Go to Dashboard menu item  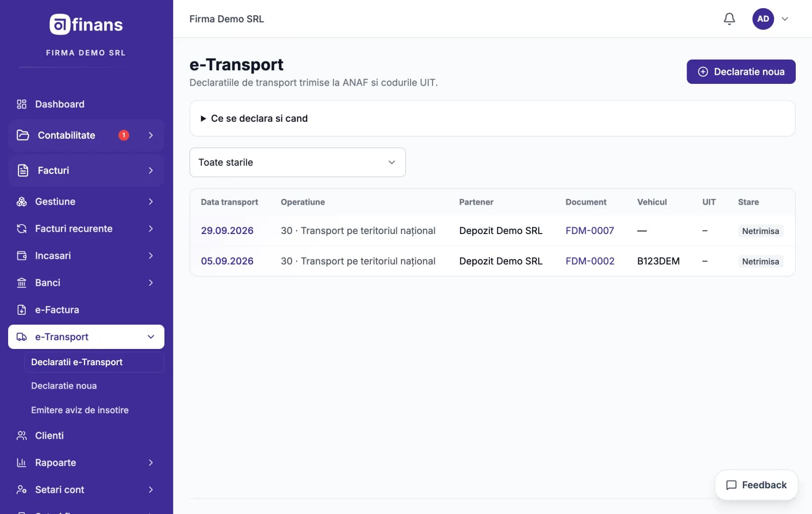point(86,104)
